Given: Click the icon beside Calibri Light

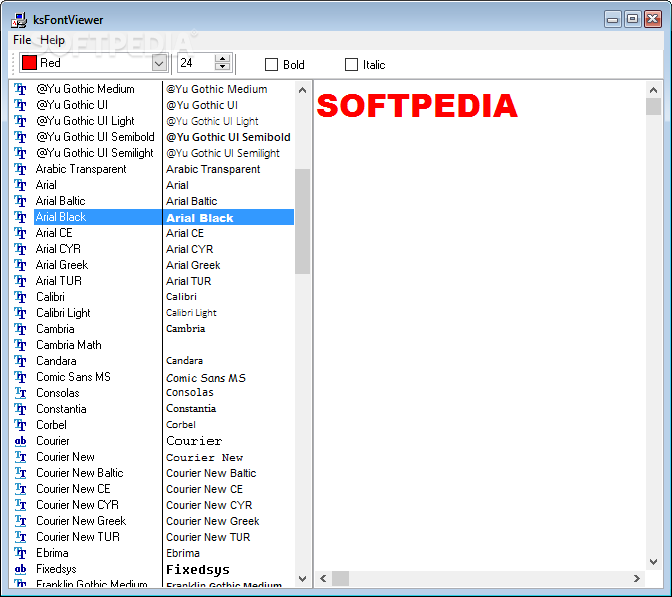Looking at the screenshot, I should tap(20, 313).
